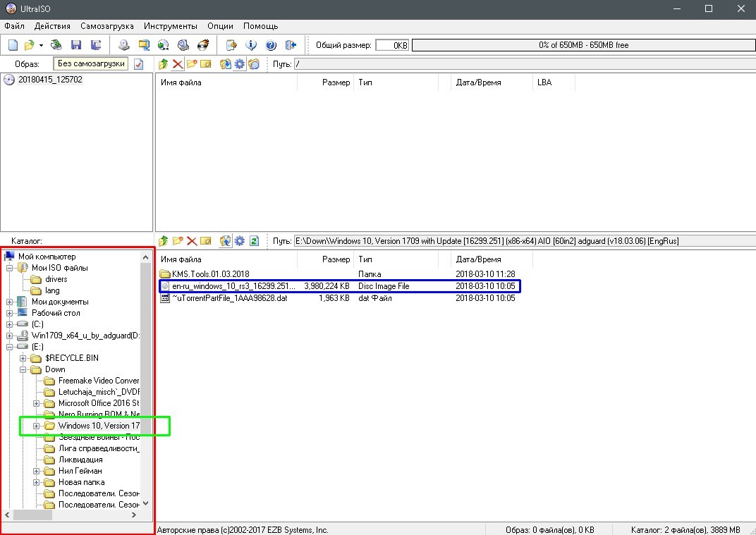The image size is (756, 535).
Task: Go up a level in the image toolbar
Action: coord(164,64)
